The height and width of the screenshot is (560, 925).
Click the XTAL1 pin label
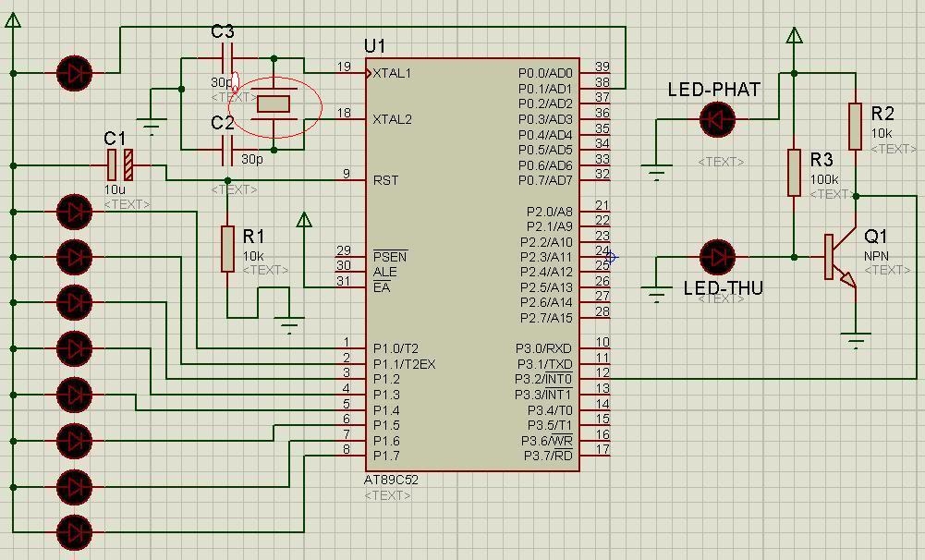coord(392,74)
